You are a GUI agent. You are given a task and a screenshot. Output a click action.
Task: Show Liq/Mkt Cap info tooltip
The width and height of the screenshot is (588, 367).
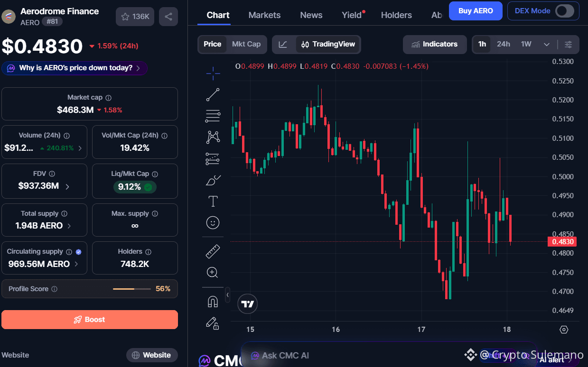point(155,174)
